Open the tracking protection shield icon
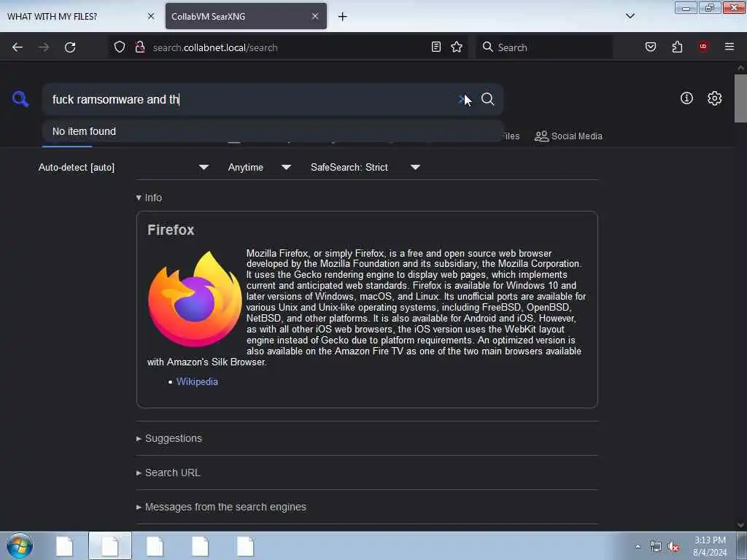Screen dimensions: 747x560 120,47
